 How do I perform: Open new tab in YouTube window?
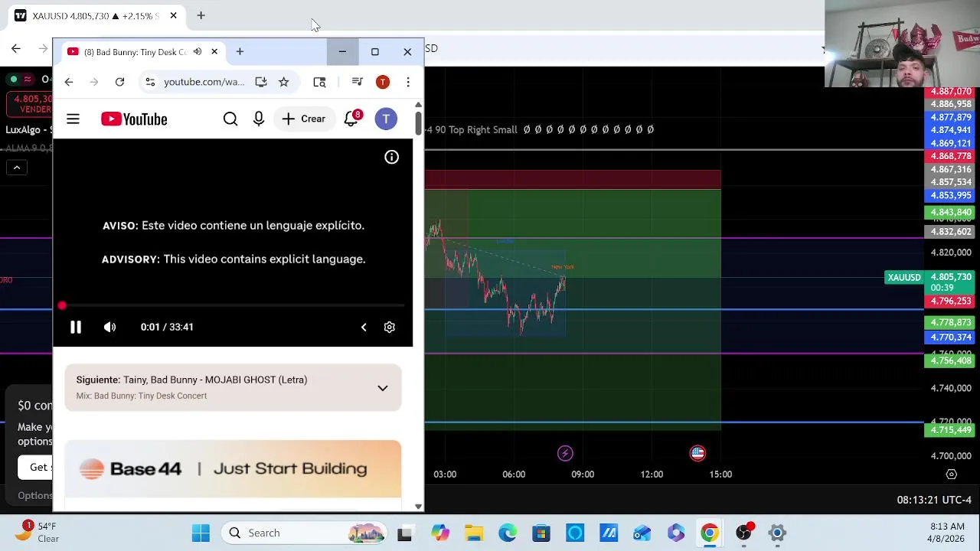[240, 51]
